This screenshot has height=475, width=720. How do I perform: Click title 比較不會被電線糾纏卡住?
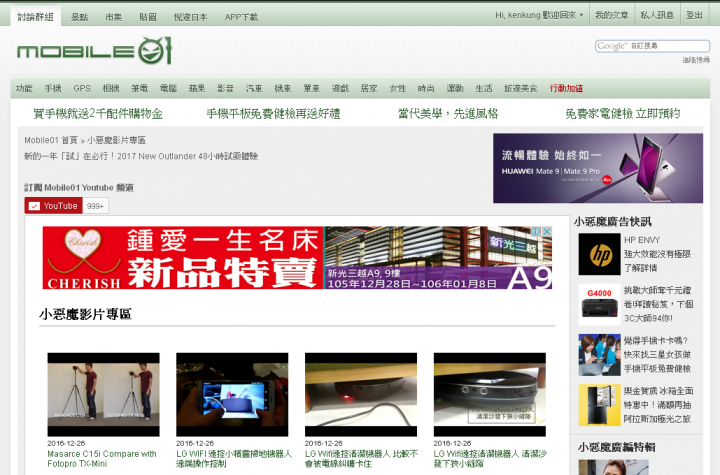(361, 458)
